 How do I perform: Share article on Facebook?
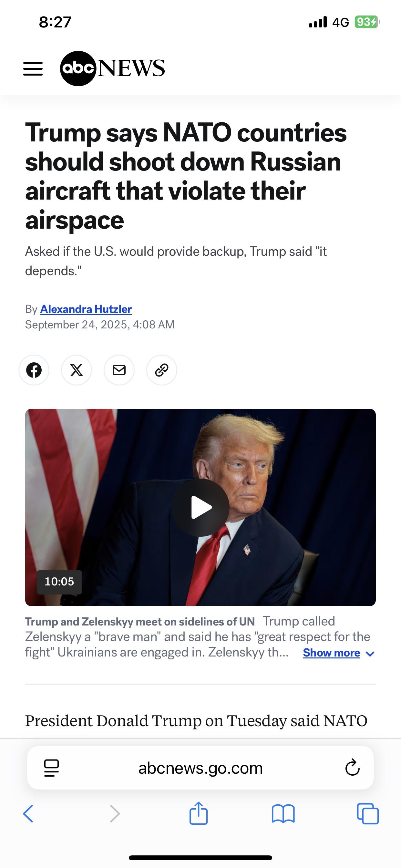34,370
